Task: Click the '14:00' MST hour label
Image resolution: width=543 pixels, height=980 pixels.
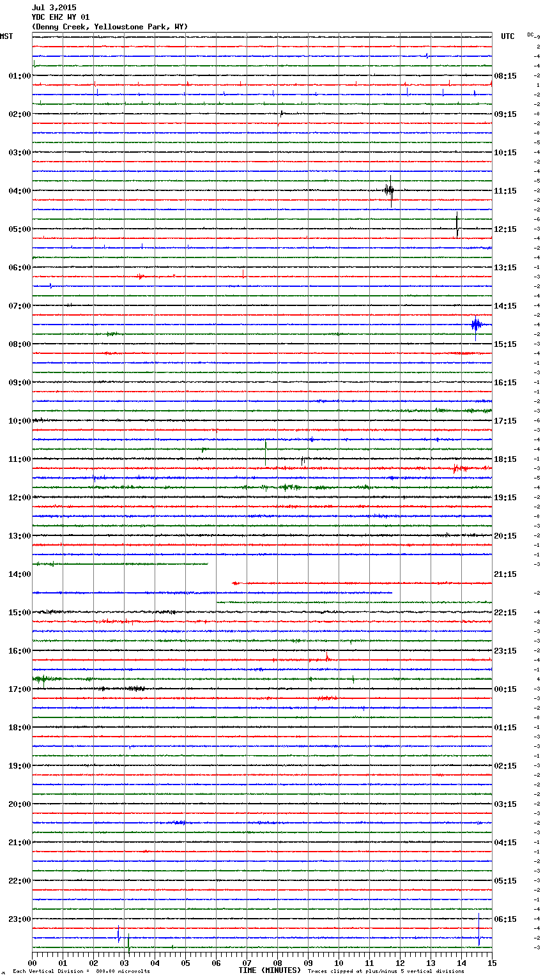Action: tap(20, 574)
